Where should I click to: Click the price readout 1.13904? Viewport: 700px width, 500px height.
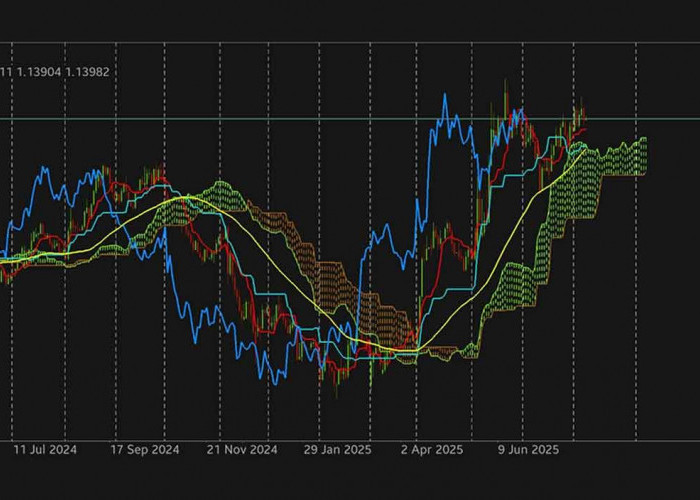tap(39, 72)
